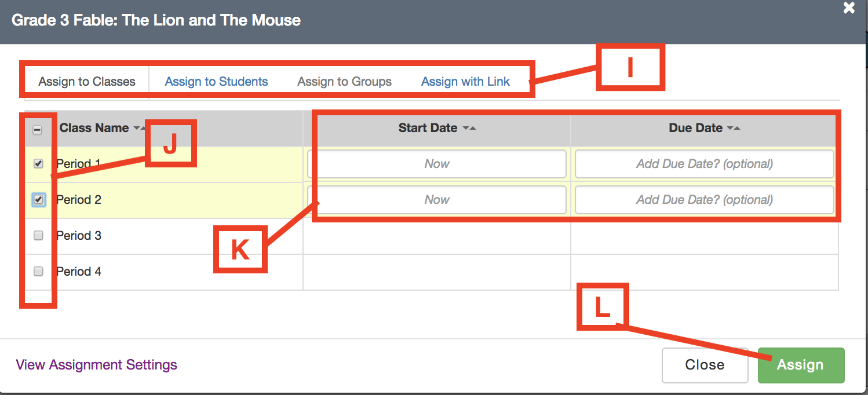Sort by Start Date arrow
Image resolution: width=868 pixels, height=395 pixels.
coord(469,129)
